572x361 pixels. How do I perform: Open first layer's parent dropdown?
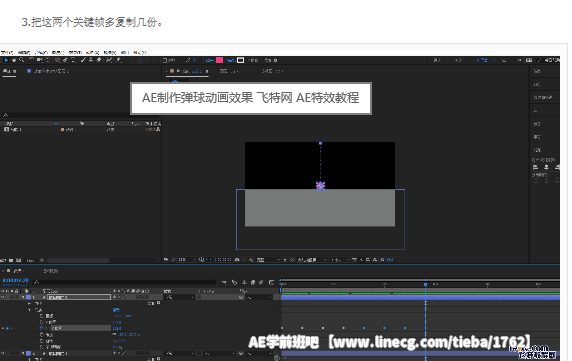(x=259, y=297)
